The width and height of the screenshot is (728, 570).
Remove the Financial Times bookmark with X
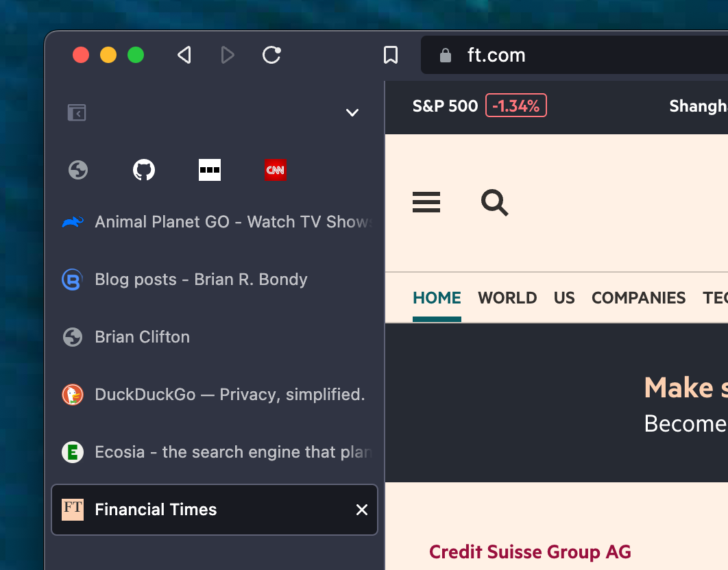pos(362,510)
